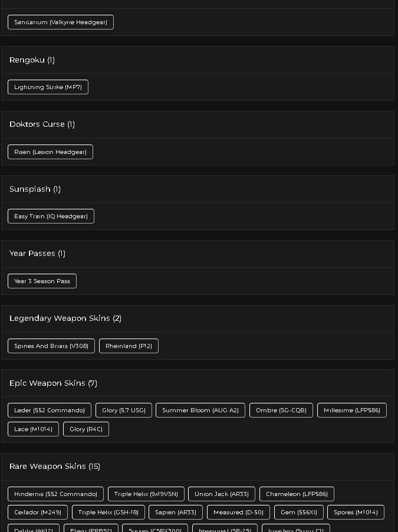
Task: Click the Ceifador (M249) tag
Action: coord(38,512)
